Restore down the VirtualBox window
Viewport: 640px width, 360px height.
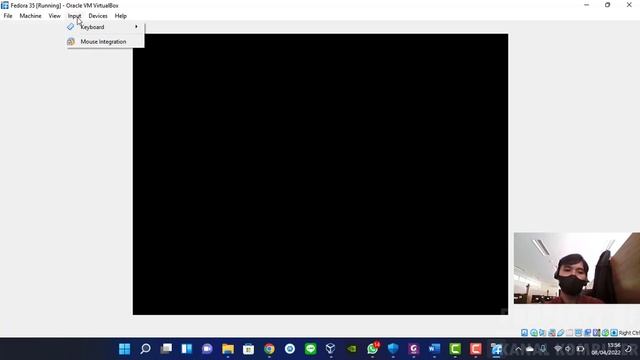pyautogui.click(x=608, y=5)
